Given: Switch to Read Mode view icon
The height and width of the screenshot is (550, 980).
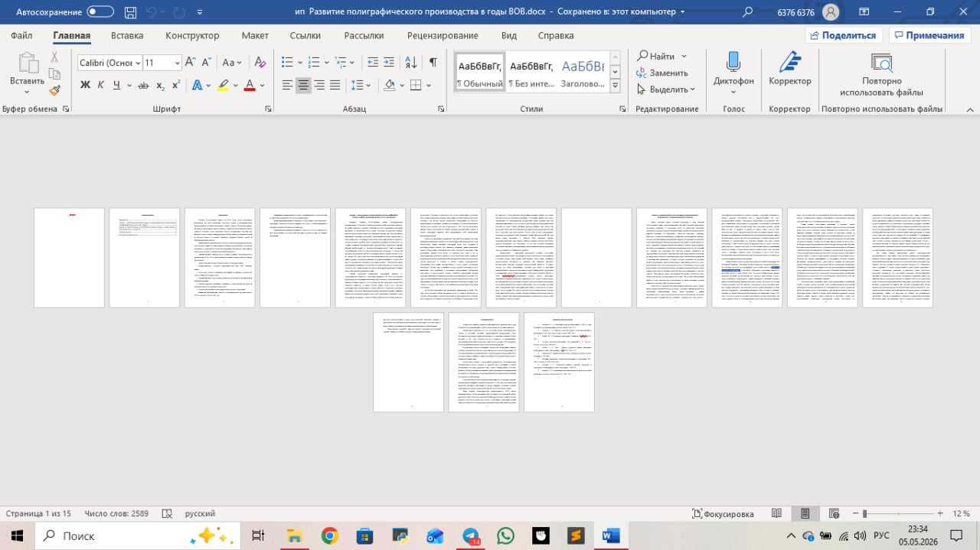Looking at the screenshot, I should pos(776,513).
